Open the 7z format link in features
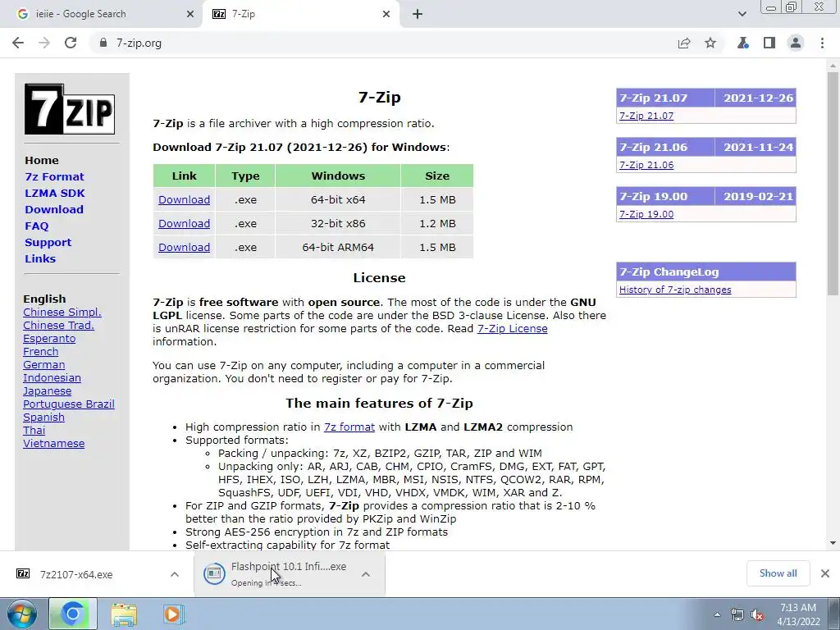Viewport: 840px width, 630px height. coord(349,427)
